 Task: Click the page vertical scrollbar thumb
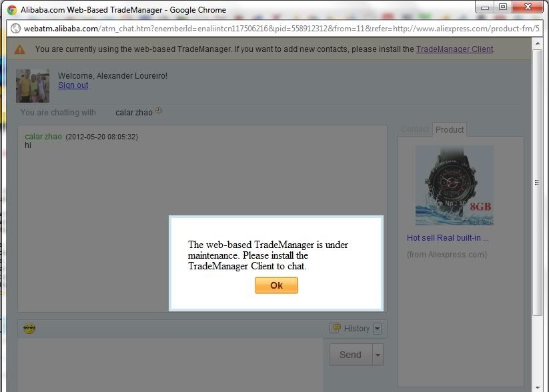point(538,183)
